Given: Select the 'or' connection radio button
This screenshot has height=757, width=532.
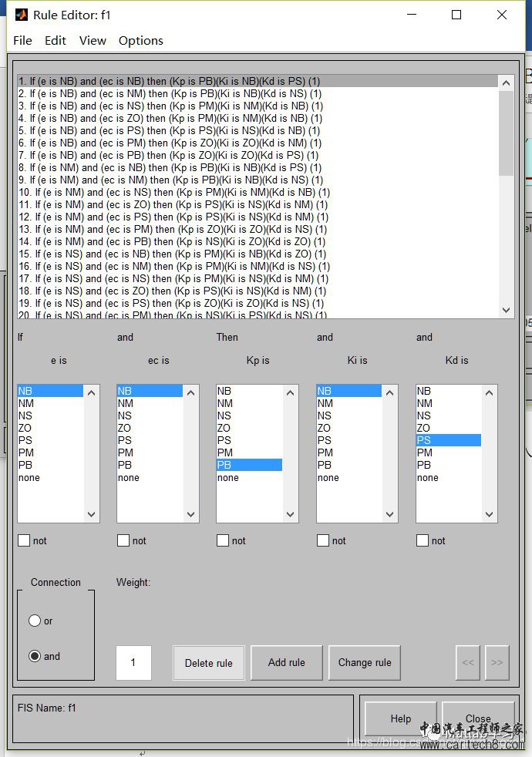Looking at the screenshot, I should click(x=35, y=621).
